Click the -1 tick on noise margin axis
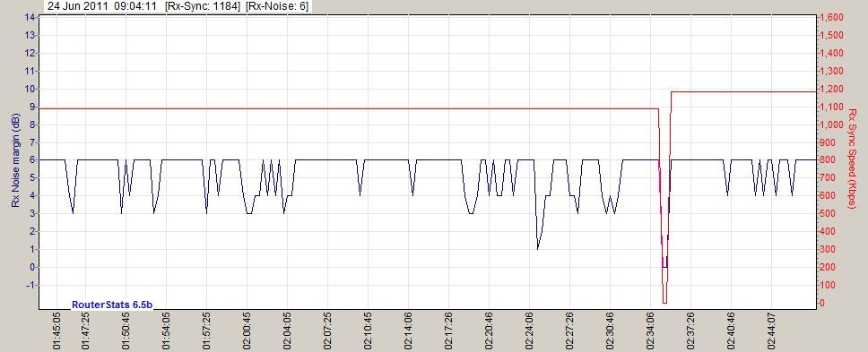 pos(31,285)
